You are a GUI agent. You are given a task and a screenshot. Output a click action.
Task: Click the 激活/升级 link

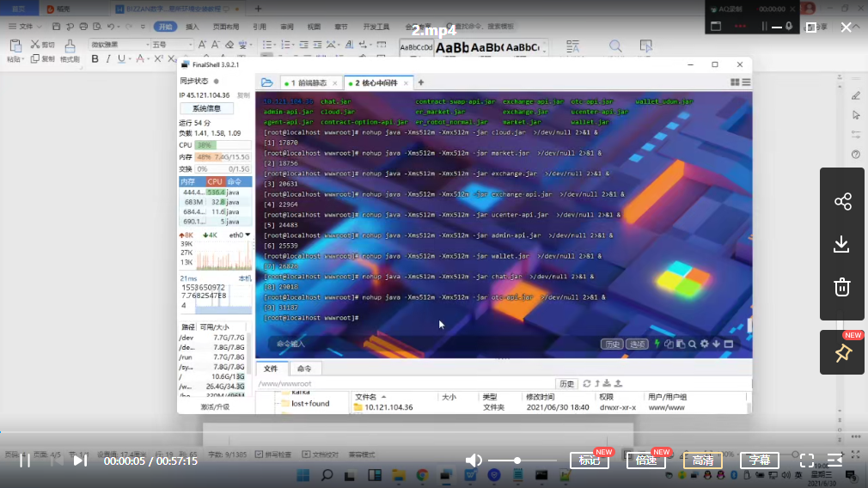[x=215, y=406]
